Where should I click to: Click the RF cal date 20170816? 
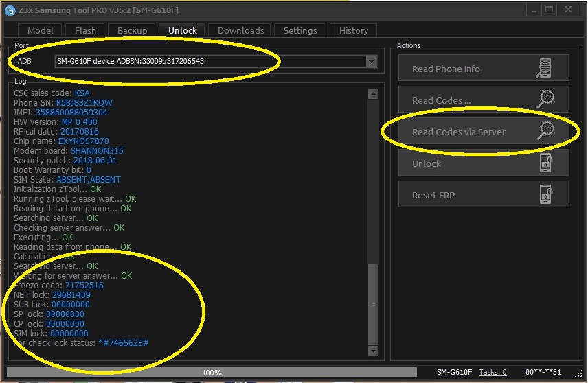(x=80, y=132)
